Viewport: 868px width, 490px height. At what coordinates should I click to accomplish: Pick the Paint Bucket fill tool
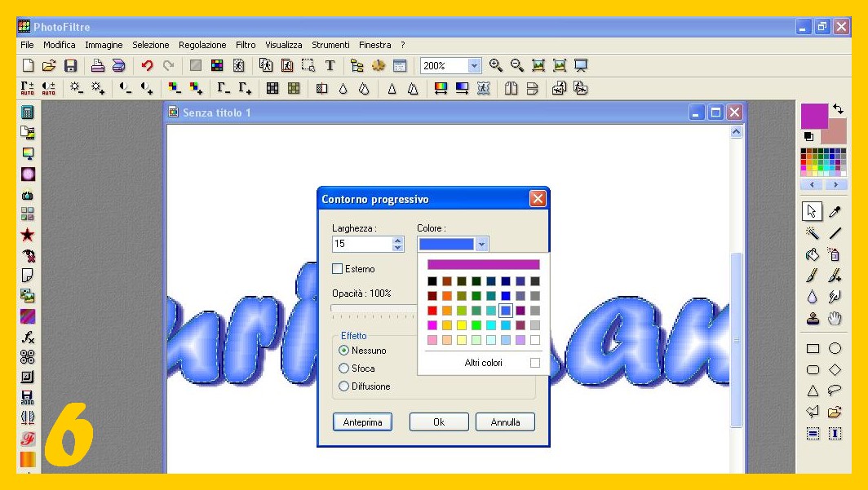pos(812,255)
